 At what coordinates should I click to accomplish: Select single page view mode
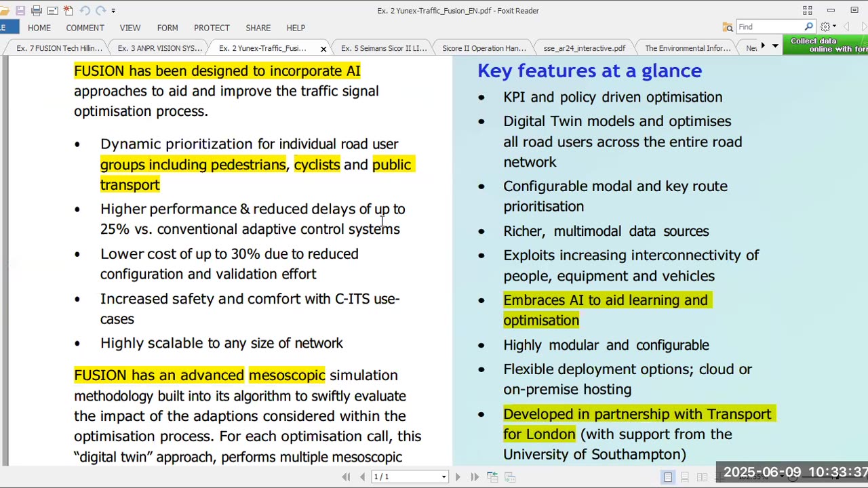point(668,477)
